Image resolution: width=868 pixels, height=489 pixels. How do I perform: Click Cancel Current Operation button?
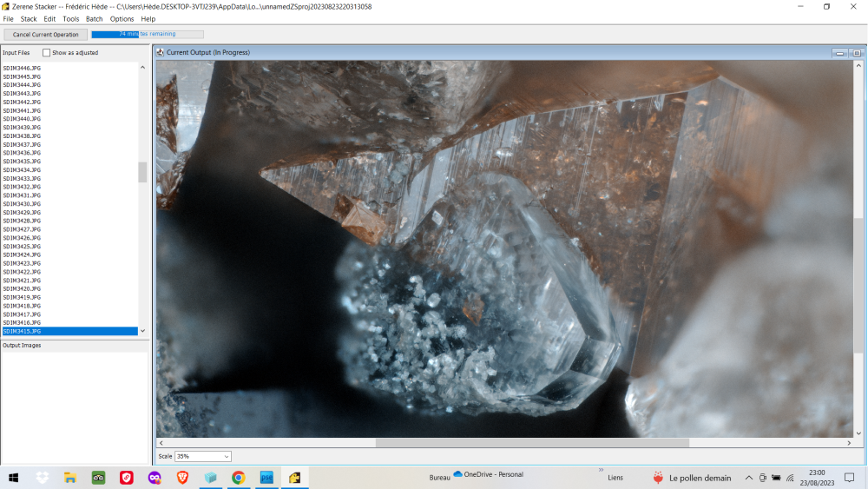[45, 35]
